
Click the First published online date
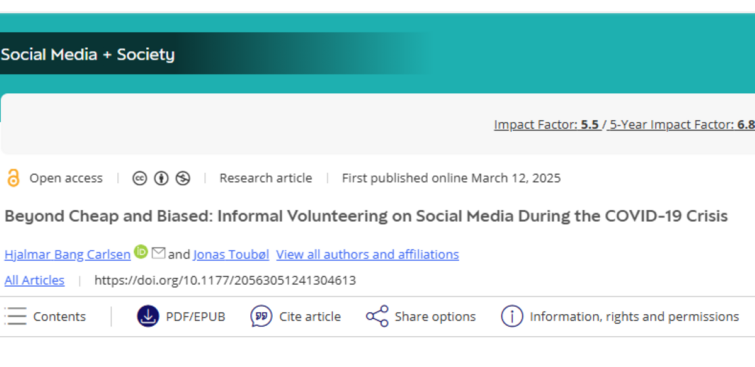451,178
